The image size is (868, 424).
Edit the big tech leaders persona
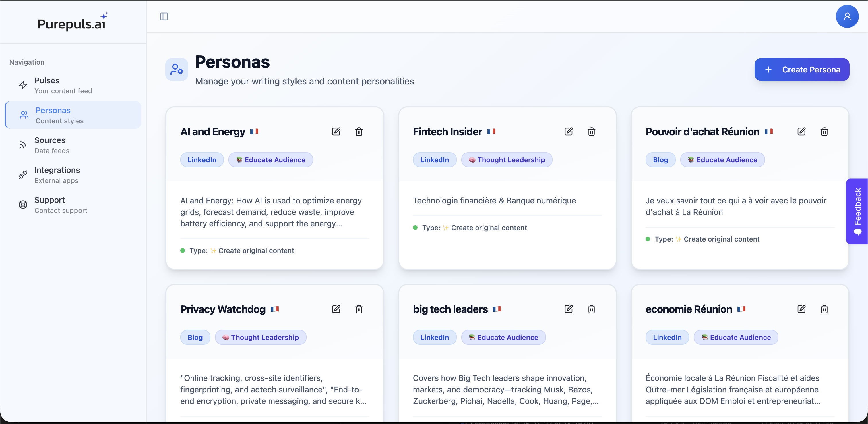pos(568,309)
